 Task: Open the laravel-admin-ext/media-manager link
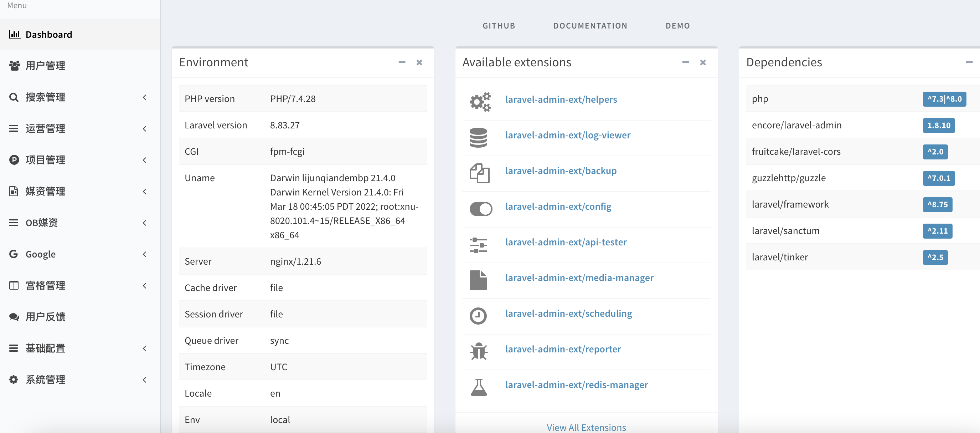(579, 277)
